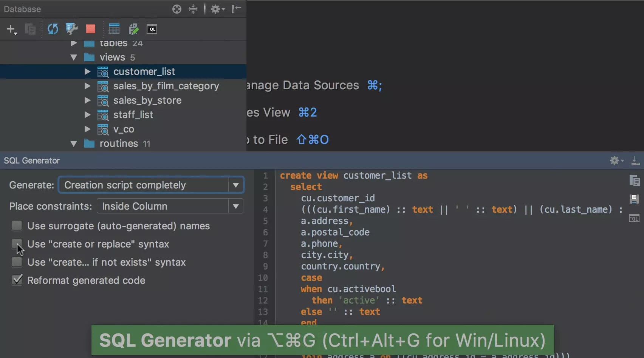Hide the Database tool window
The width and height of the screenshot is (644, 358).
[x=236, y=9]
